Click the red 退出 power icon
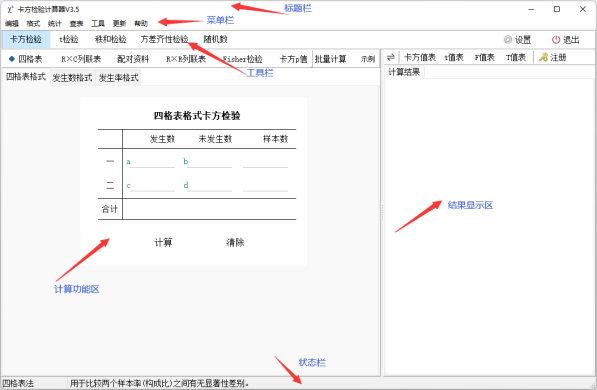This screenshot has width=597, height=390. click(556, 40)
